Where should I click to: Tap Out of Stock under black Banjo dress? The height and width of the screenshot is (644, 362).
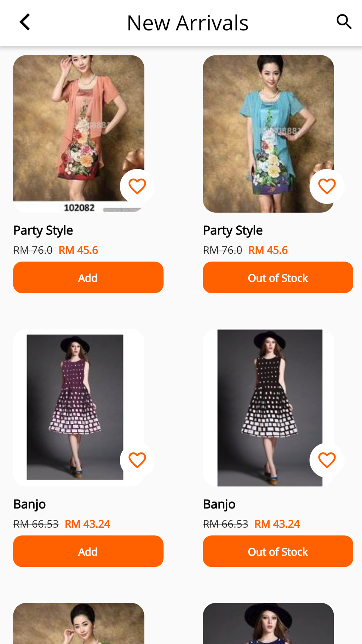278,551
